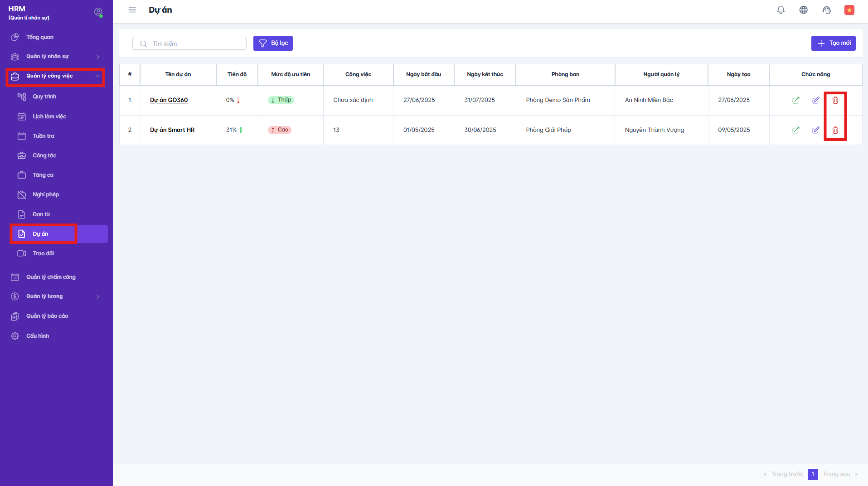Select the Vietnam flag language switcher

pyautogui.click(x=849, y=10)
